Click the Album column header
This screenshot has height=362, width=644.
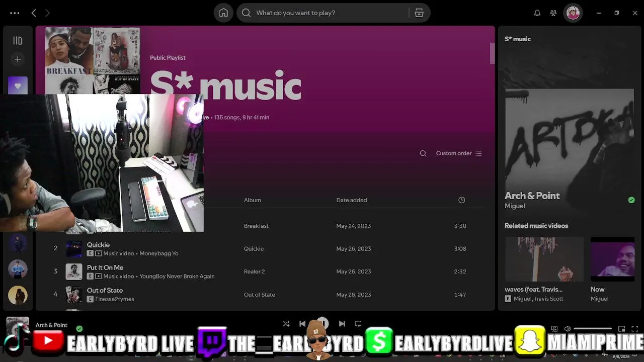[x=253, y=200]
